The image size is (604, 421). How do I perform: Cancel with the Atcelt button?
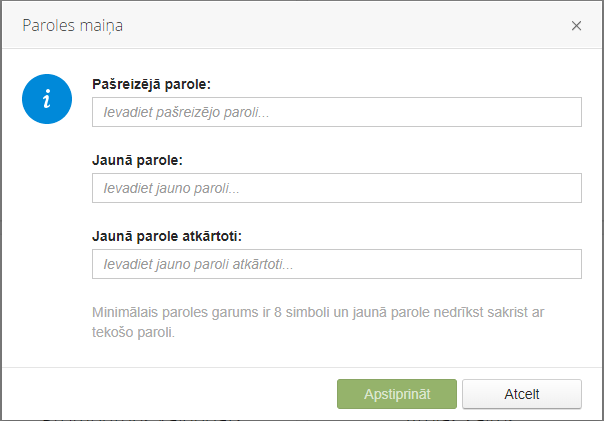(522, 394)
